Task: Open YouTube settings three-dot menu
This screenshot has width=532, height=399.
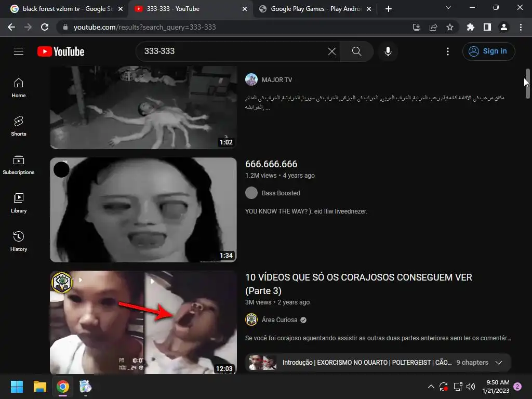Action: click(x=448, y=51)
